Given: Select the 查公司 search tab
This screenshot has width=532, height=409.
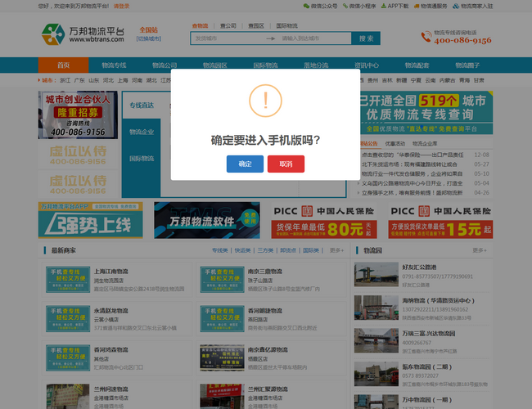Looking at the screenshot, I should pos(228,26).
